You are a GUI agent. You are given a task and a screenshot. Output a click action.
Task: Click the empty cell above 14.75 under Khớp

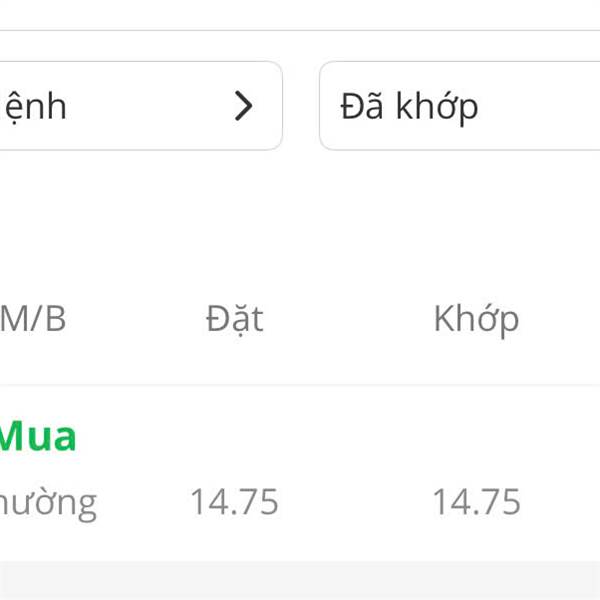coord(476,437)
